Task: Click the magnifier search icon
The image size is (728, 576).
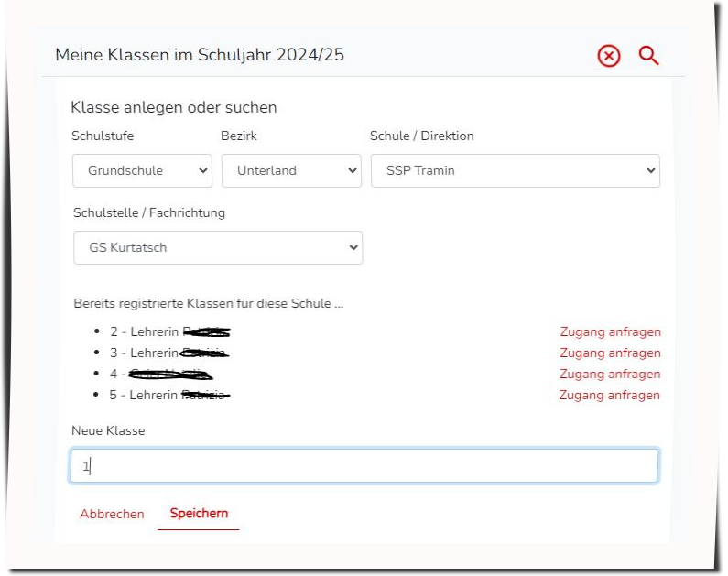Action: click(648, 56)
